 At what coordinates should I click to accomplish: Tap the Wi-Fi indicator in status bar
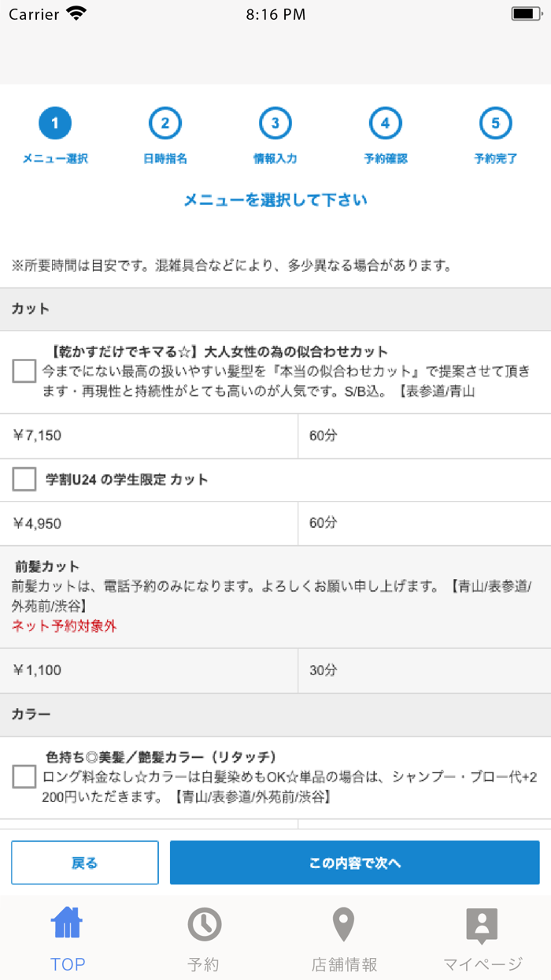click(73, 13)
